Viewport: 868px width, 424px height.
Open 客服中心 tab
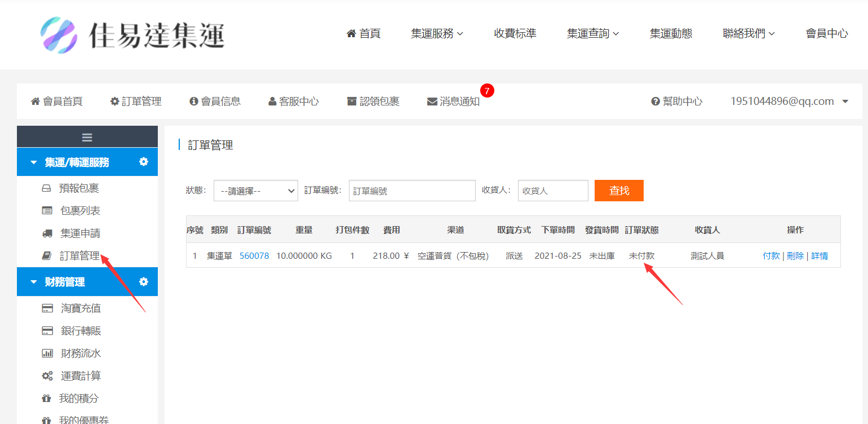294,101
